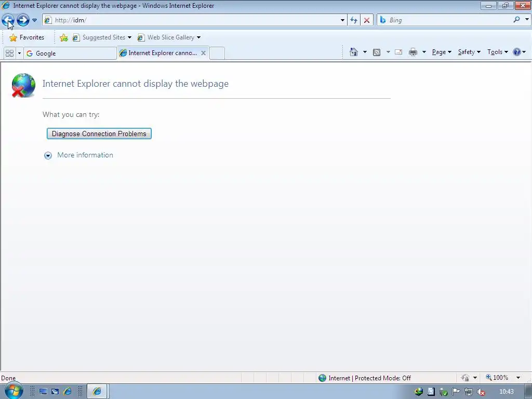Click the Internet Explorer taskbar window button

(x=97, y=392)
